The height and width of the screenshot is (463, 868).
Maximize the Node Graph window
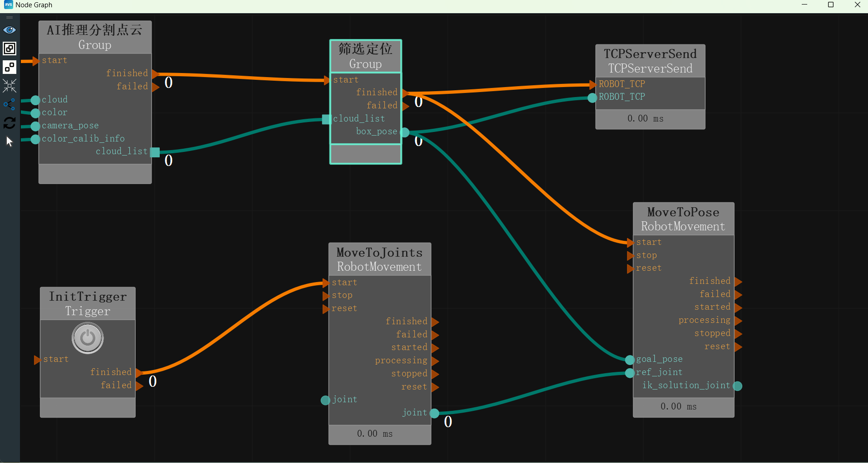point(831,5)
